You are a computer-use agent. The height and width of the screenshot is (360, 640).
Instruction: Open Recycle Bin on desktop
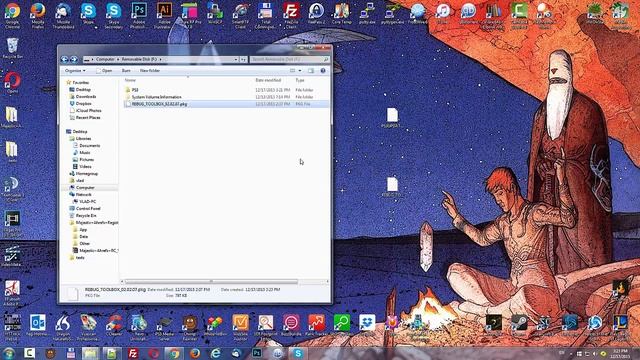click(x=12, y=48)
